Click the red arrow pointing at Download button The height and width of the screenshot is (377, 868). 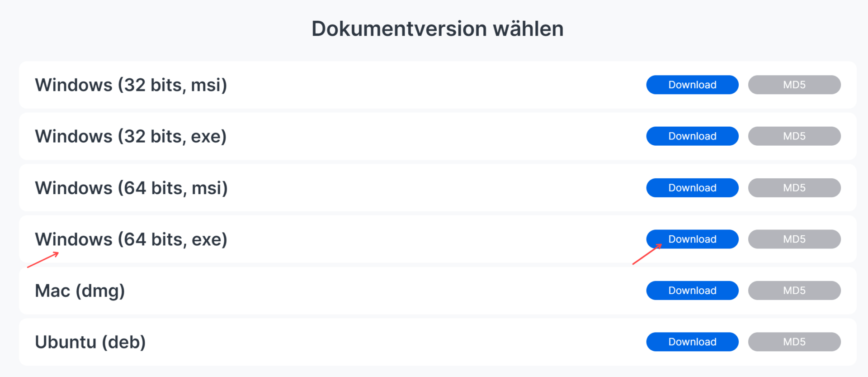(647, 254)
